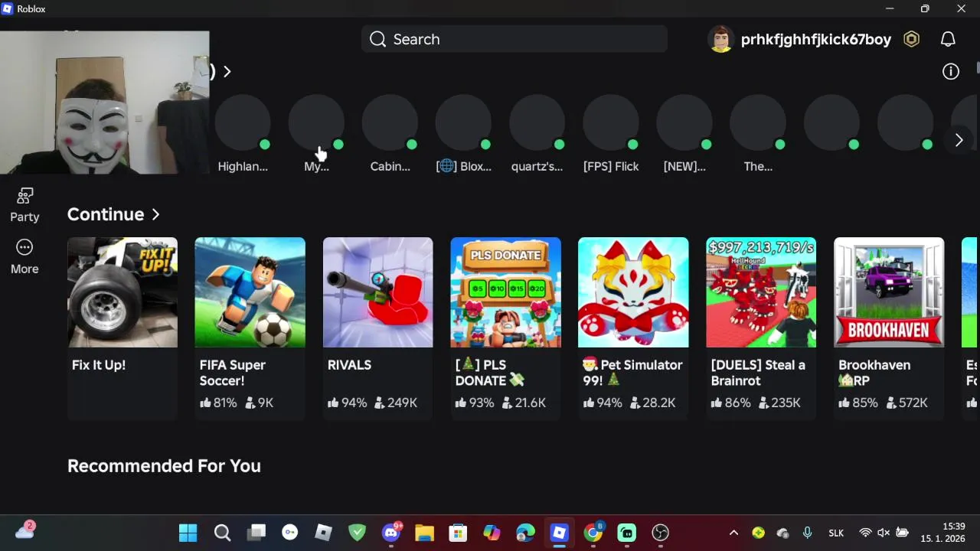Open Steal a Brainrot thumbnail
The width and height of the screenshot is (980, 551).
[761, 292]
